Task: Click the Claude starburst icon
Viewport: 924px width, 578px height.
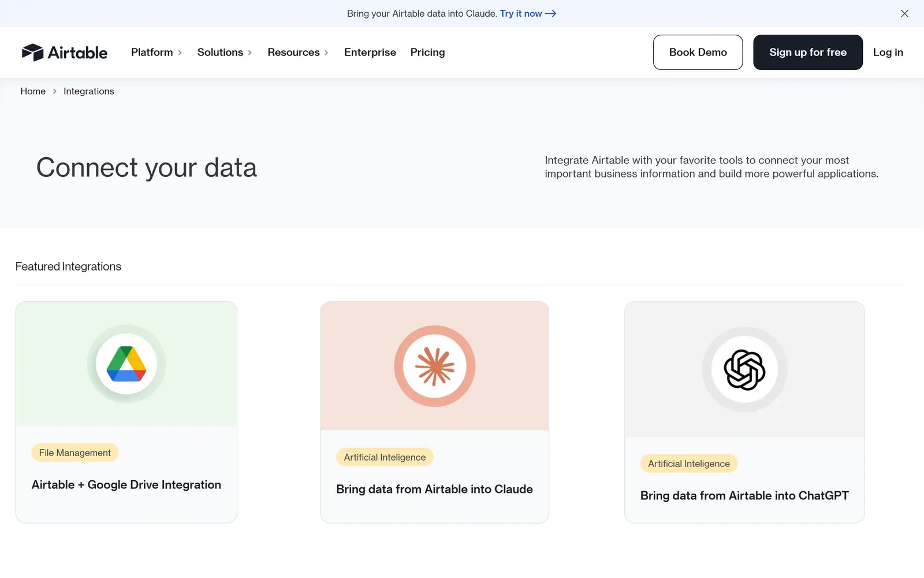Action: click(435, 366)
